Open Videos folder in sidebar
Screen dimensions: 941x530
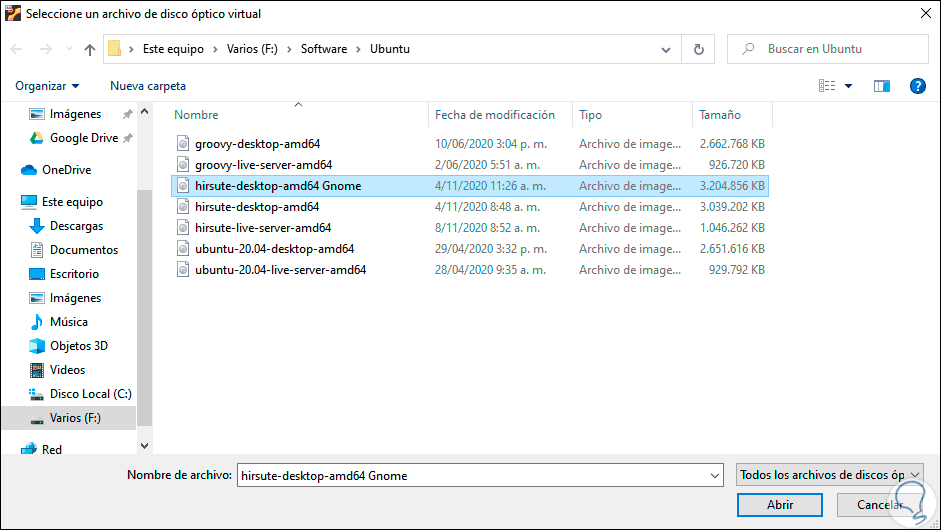[67, 370]
